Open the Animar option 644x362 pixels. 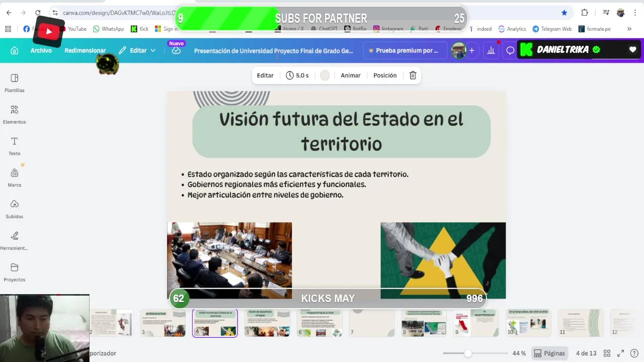(351, 75)
